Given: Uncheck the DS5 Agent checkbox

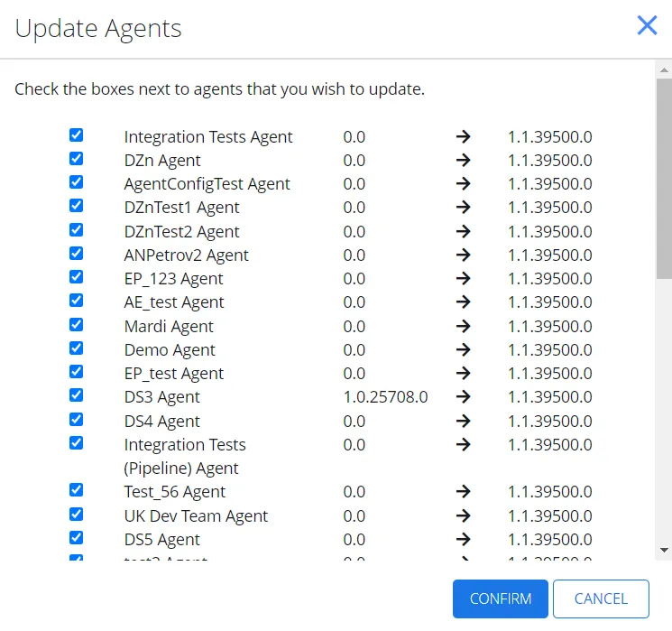Looking at the screenshot, I should 77,537.
